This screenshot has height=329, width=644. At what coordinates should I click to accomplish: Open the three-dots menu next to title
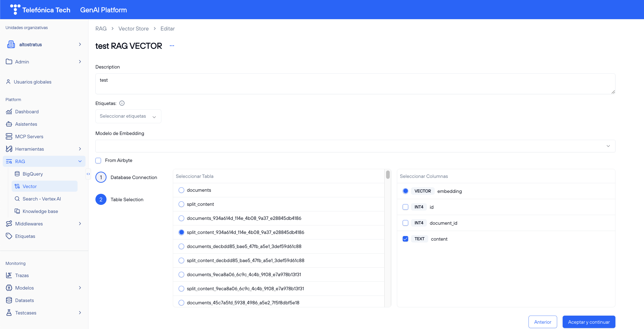click(x=172, y=46)
